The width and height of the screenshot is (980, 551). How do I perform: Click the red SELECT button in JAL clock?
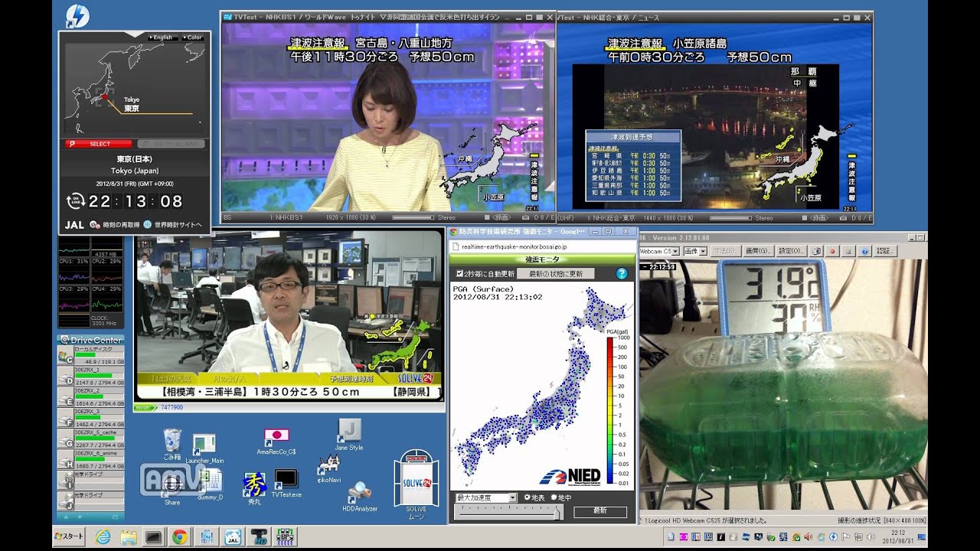click(99, 144)
